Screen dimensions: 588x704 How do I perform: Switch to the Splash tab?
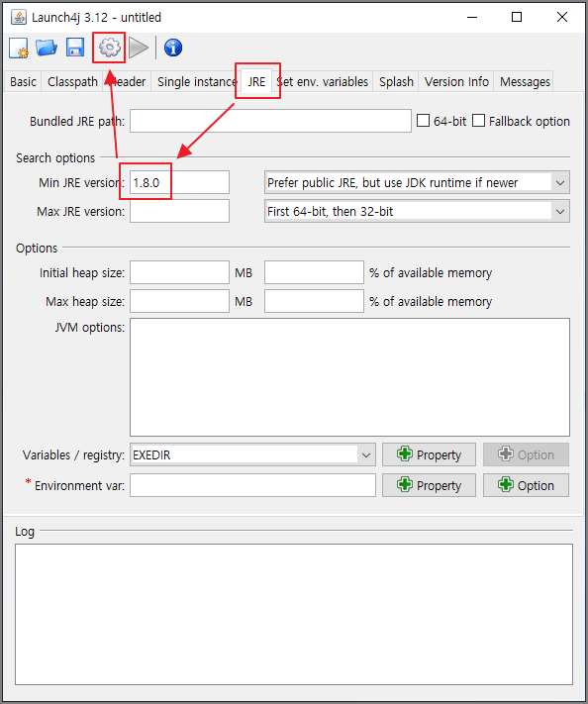[396, 82]
